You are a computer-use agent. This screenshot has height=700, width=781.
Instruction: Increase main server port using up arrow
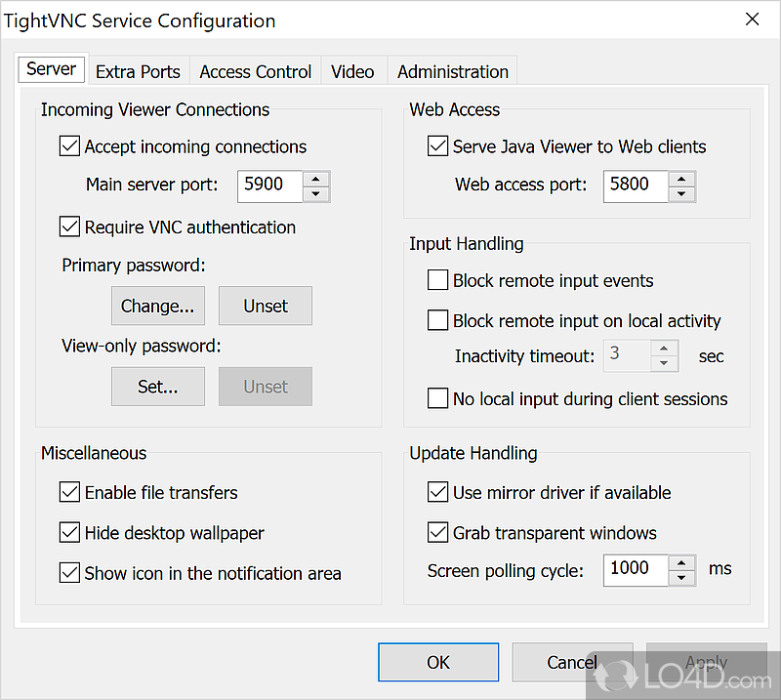315,178
